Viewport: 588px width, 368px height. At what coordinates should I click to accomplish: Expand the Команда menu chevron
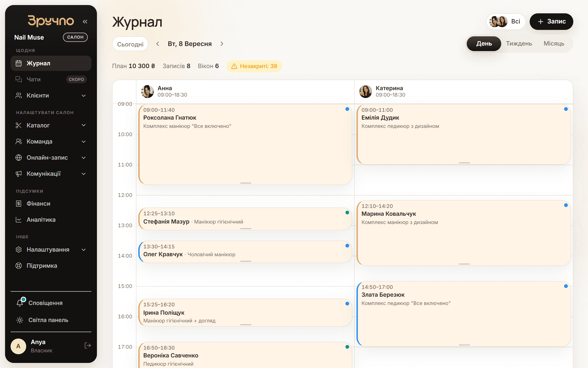click(84, 142)
